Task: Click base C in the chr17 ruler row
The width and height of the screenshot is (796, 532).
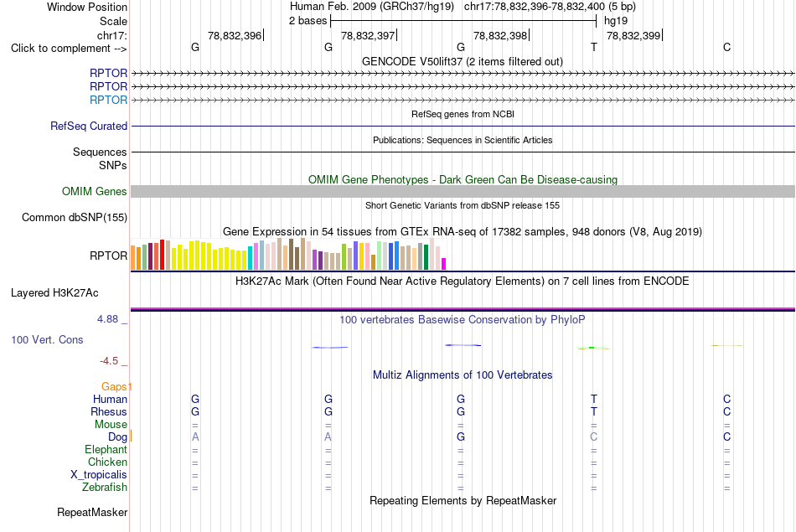Action: pyautogui.click(x=727, y=48)
